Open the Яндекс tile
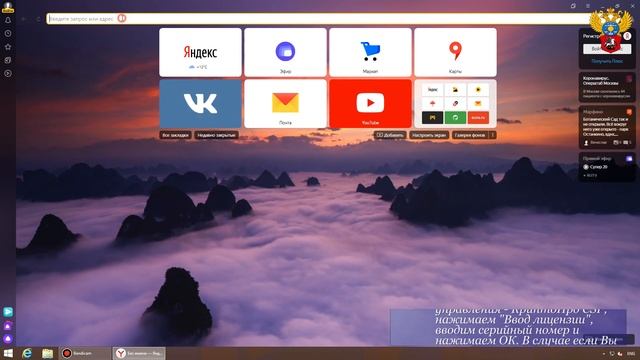Image resolution: width=640 pixels, height=360 pixels. click(200, 52)
